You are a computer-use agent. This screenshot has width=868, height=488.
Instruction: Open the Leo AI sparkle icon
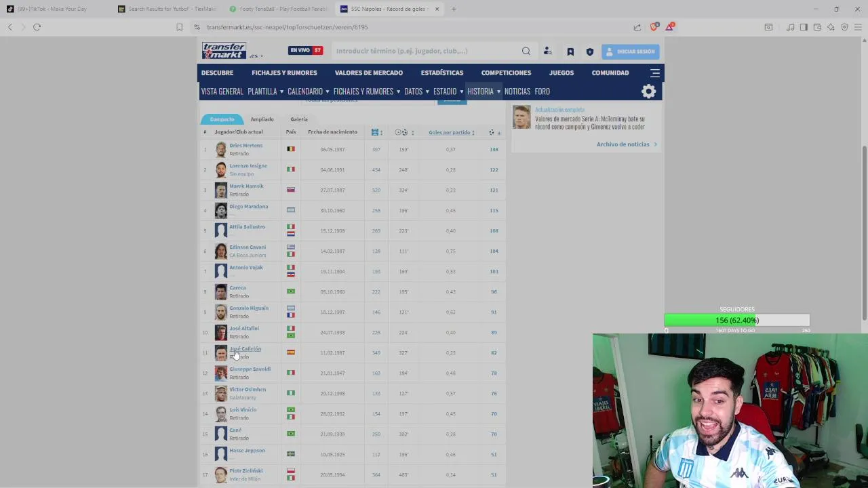pos(831,27)
